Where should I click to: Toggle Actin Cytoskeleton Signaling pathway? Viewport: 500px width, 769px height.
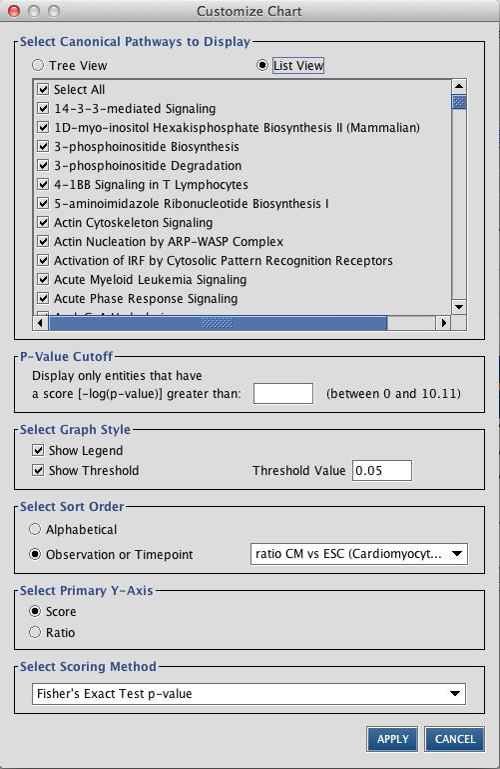[x=43, y=223]
